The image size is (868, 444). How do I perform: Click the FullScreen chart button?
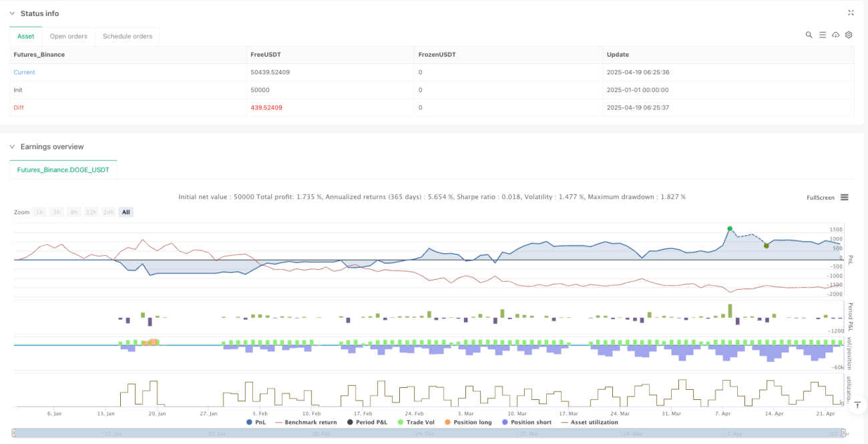pyautogui.click(x=821, y=198)
